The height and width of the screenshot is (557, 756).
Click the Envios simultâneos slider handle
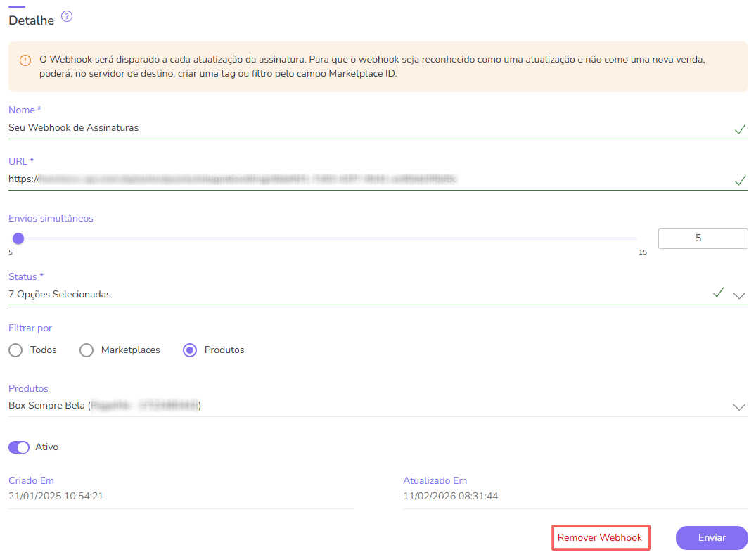click(18, 238)
